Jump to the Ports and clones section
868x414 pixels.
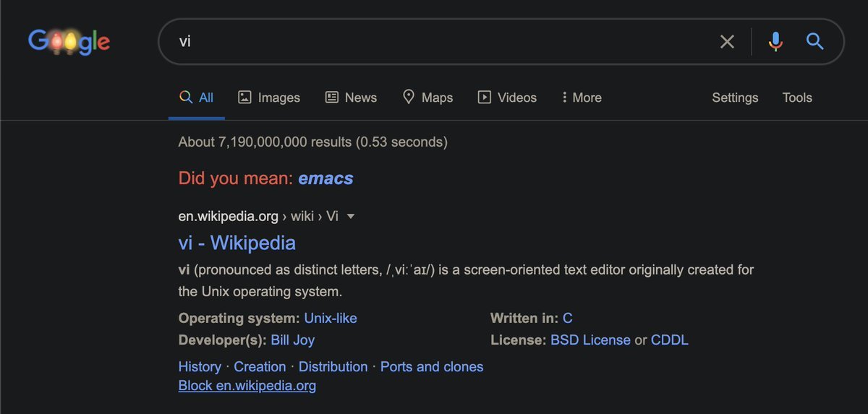[x=431, y=366]
